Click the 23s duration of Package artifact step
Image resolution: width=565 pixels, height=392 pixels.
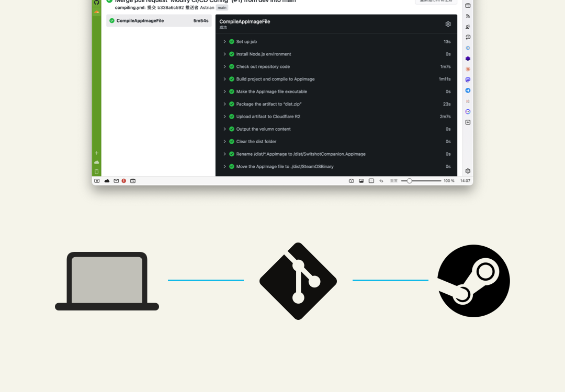pyautogui.click(x=447, y=104)
